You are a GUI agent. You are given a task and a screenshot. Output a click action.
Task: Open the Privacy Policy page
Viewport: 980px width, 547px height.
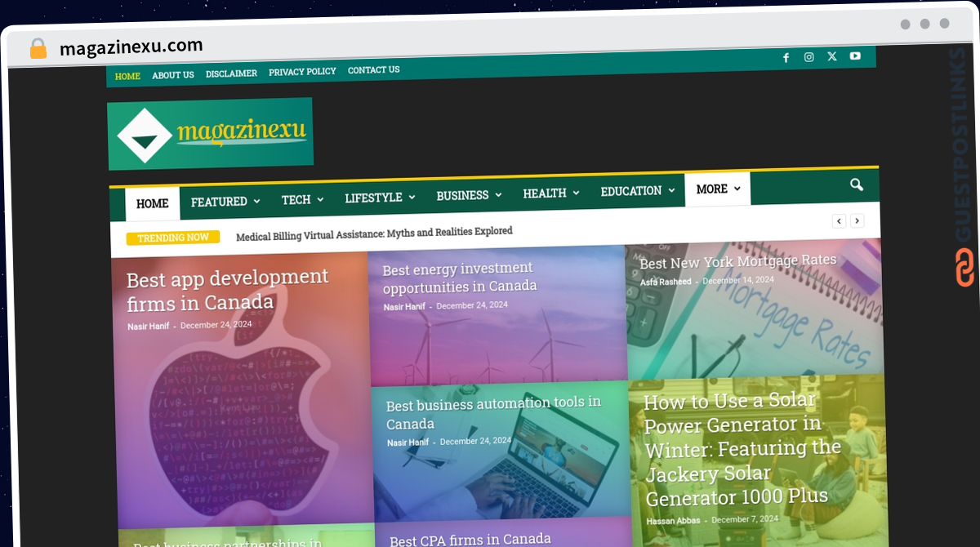(302, 72)
